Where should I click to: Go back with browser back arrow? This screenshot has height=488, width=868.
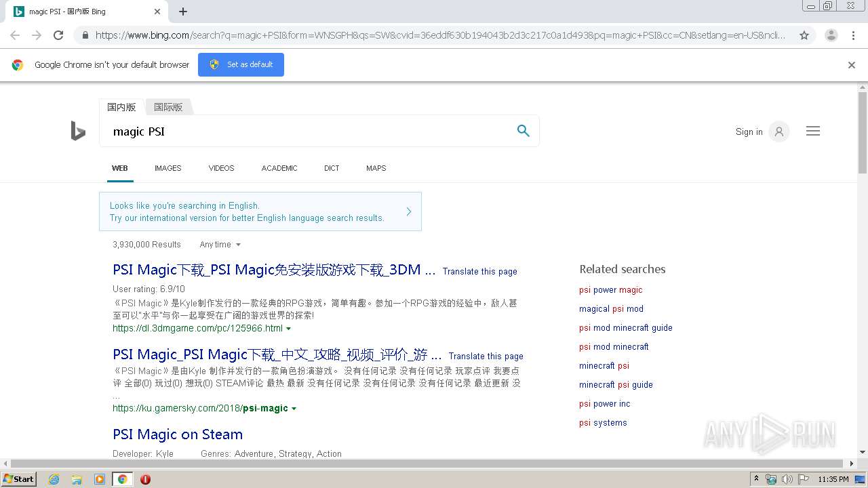15,35
